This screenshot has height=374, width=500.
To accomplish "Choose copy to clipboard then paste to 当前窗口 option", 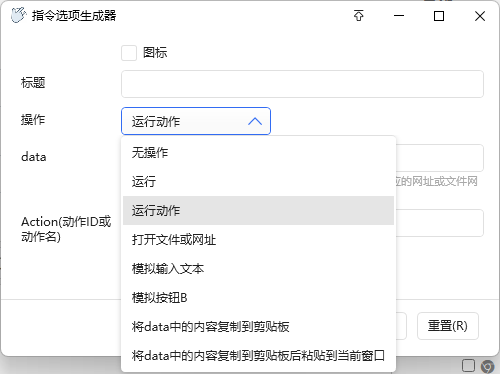I will (258, 355).
